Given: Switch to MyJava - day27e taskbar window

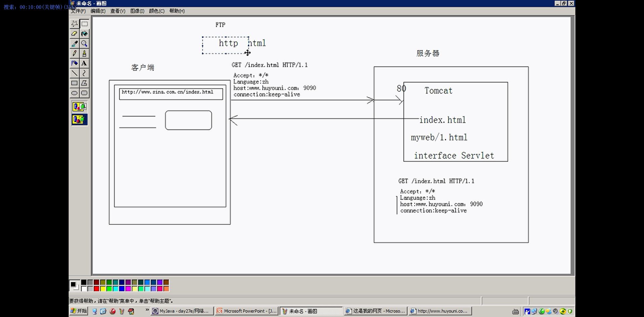Looking at the screenshot, I should [182, 311].
